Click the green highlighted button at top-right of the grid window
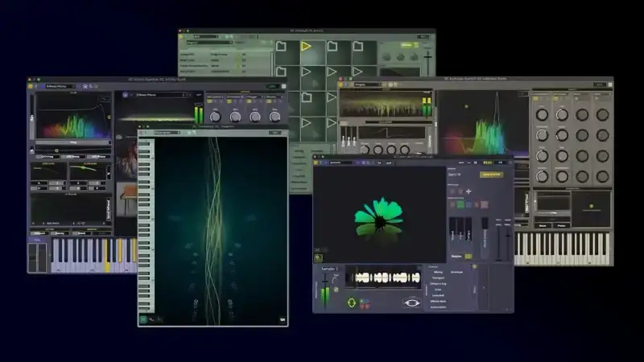Viewport: 644px width, 362px height. [x=407, y=45]
